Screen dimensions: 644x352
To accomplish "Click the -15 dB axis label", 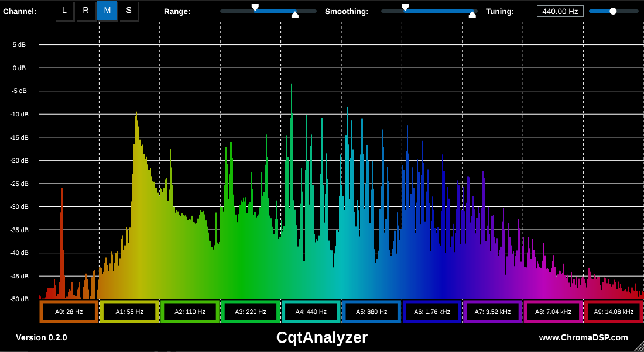I will point(19,137).
